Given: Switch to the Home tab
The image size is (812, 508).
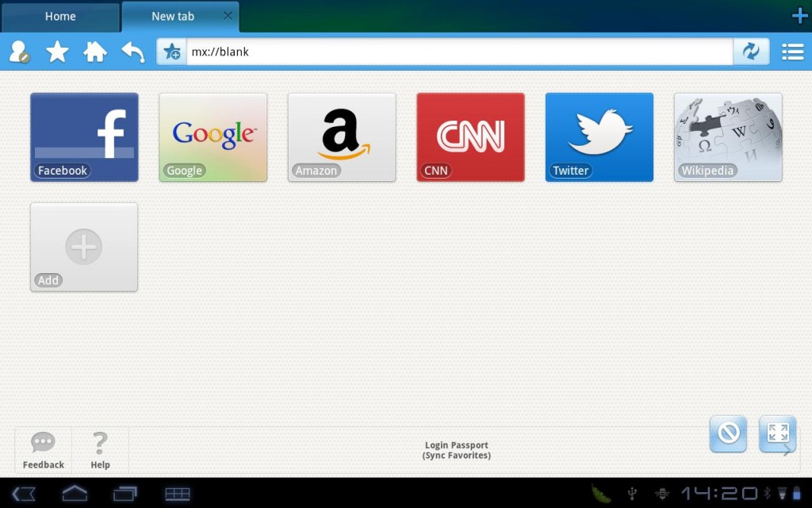Looking at the screenshot, I should point(60,17).
